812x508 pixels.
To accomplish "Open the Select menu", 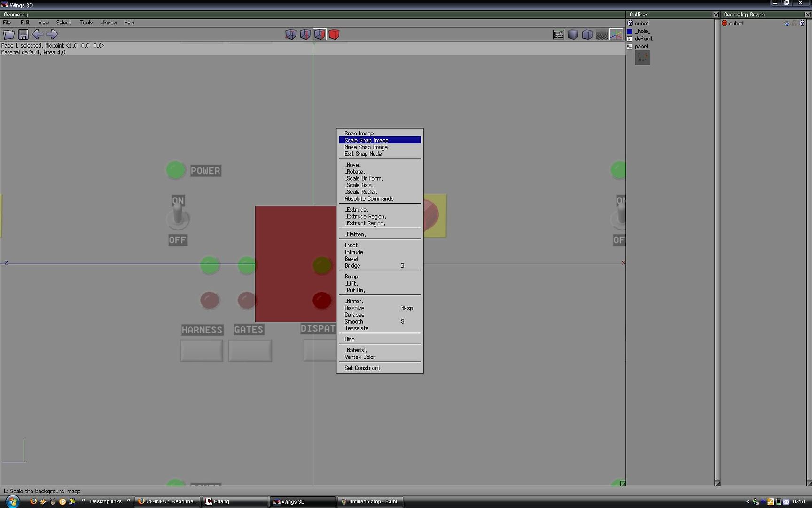I will pos(63,23).
